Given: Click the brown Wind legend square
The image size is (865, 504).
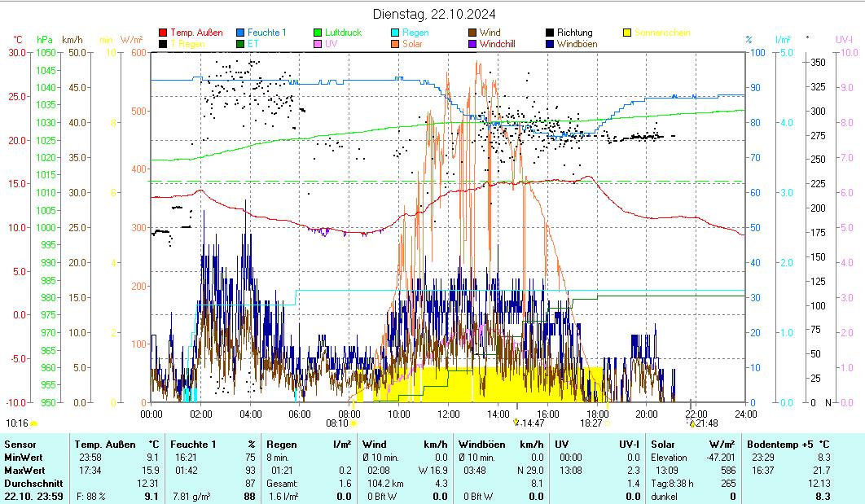Looking at the screenshot, I should (472, 33).
